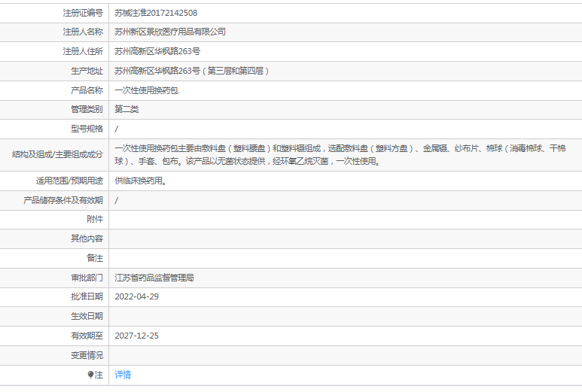
Task: Click the 审批部门 label
Action: [87, 278]
